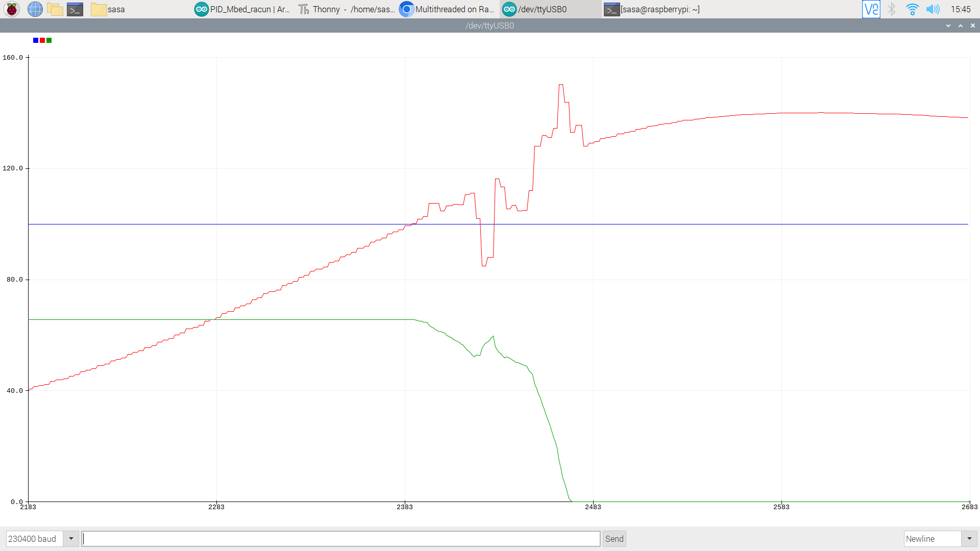Close the /dev/ttyUSB0 plotter window

tap(973, 26)
